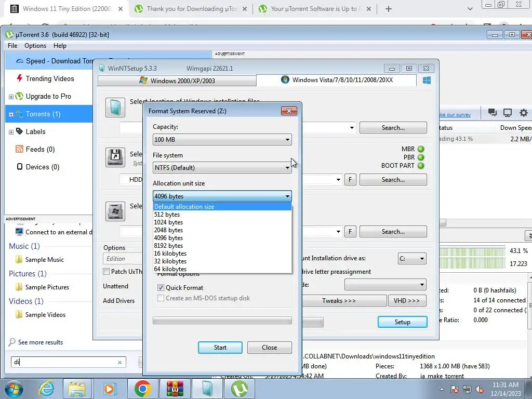Choose Default allocation size option
The width and height of the screenshot is (532, 399).
[222, 207]
